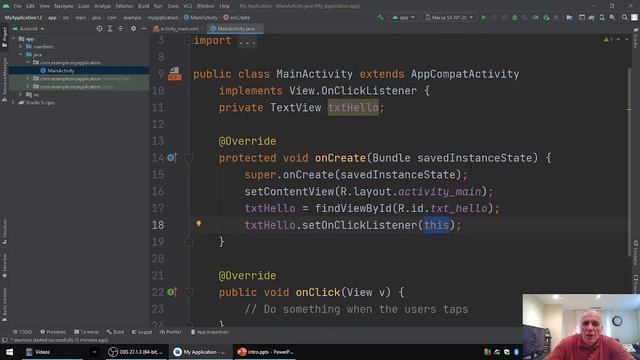
Task: Click Collapse All icon in Project panel
Action: (120, 29)
